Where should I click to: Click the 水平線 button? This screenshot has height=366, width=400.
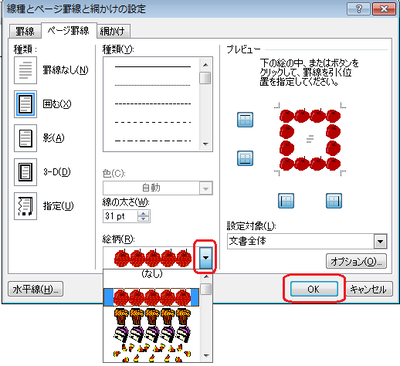pos(35,289)
